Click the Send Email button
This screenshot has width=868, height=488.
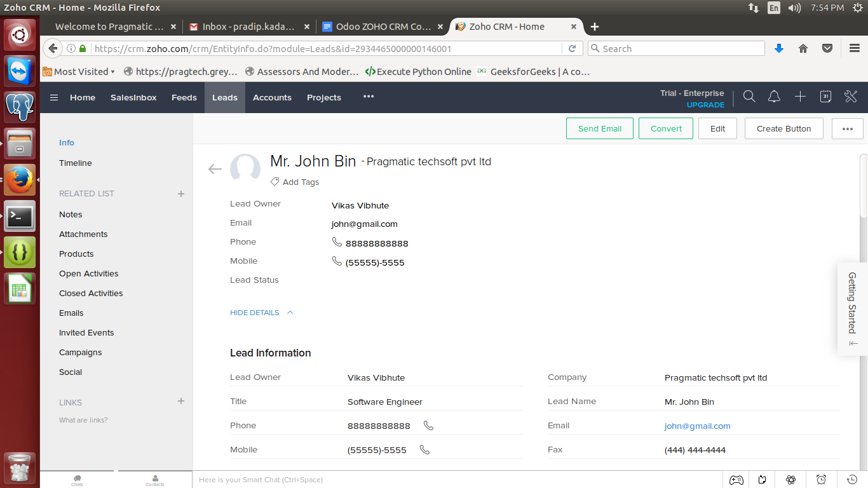pyautogui.click(x=600, y=128)
